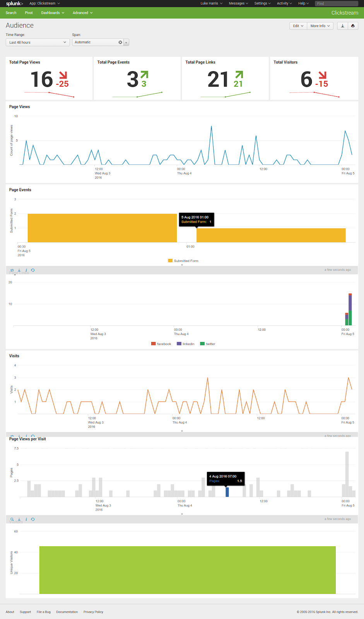Click the facebook red legend swatch
364x619 pixels.
point(153,344)
